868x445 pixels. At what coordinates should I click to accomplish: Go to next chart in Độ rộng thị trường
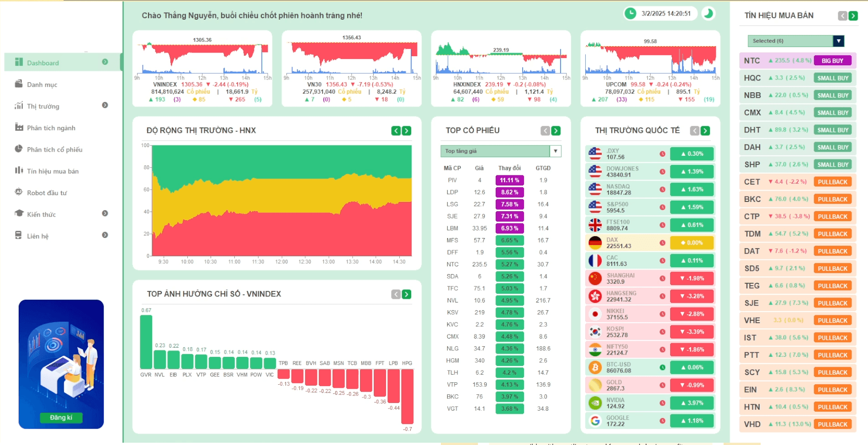pos(406,131)
